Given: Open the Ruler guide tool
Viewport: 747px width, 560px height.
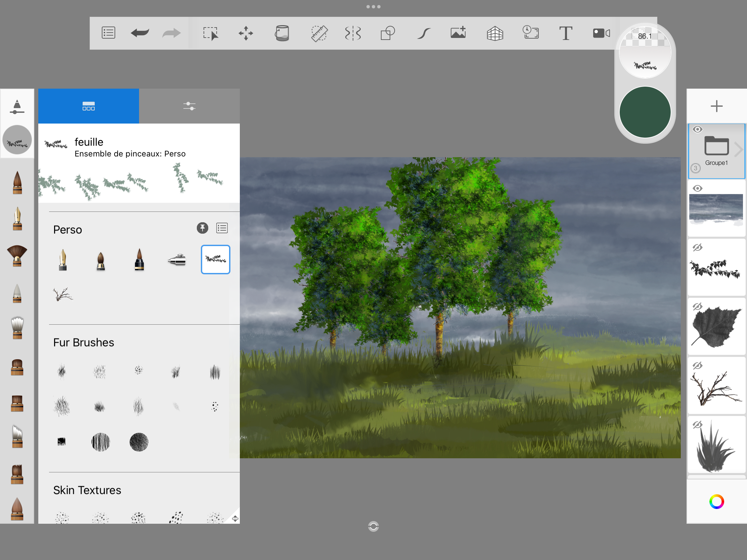Looking at the screenshot, I should coord(319,33).
